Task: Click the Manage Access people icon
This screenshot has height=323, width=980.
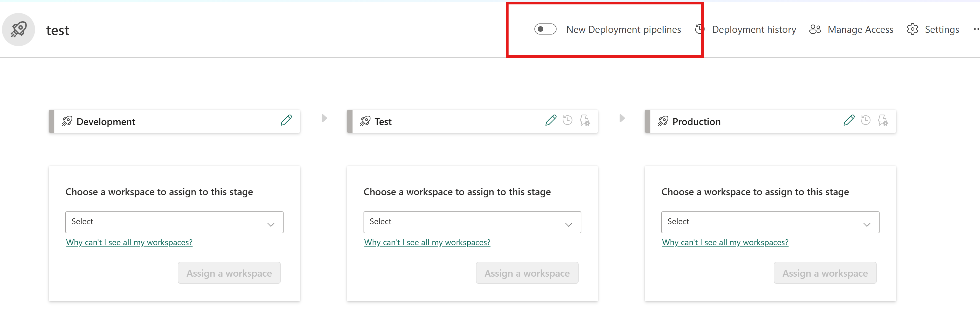Action: [815, 29]
